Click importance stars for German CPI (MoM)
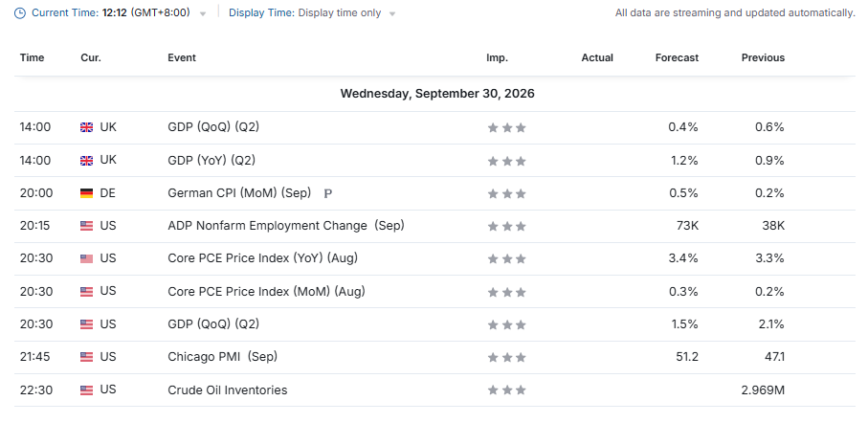The height and width of the screenshot is (423, 868). pos(506,193)
